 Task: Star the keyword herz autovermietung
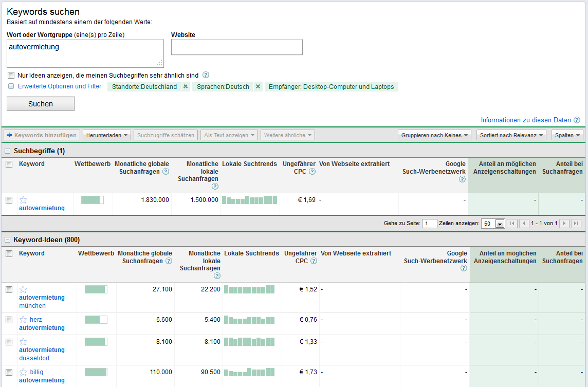[23, 319]
